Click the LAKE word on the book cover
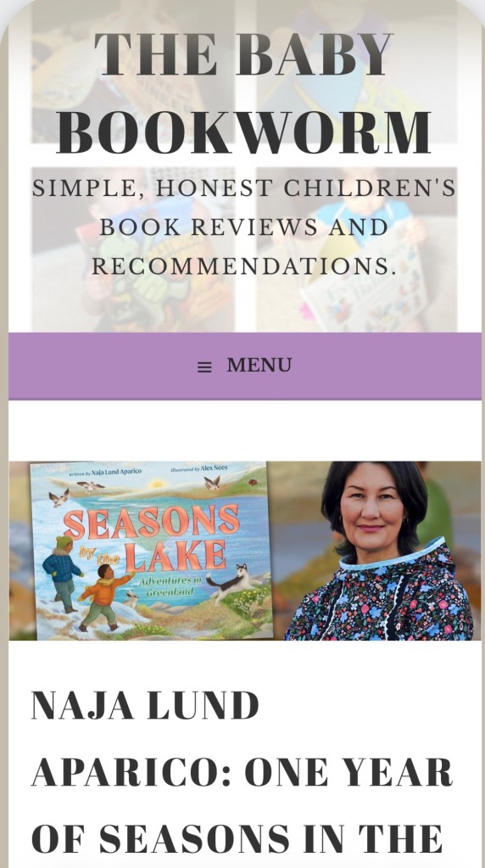Viewport: 485px width, 868px height. 175,557
